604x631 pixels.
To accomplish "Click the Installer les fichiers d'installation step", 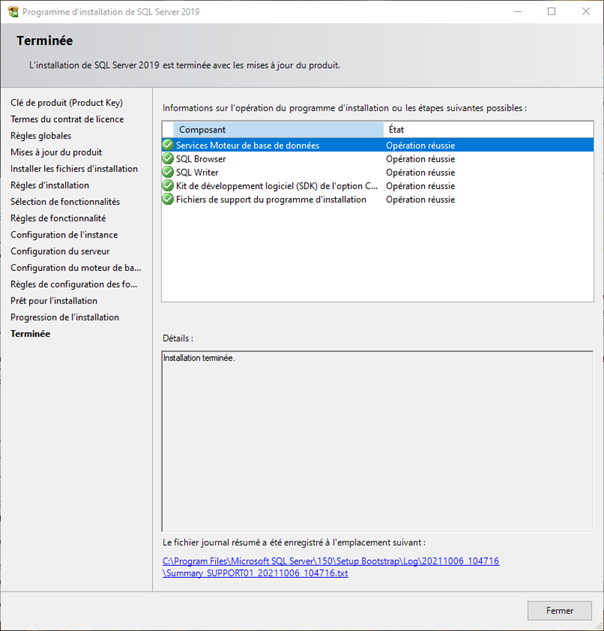I will pyautogui.click(x=74, y=169).
